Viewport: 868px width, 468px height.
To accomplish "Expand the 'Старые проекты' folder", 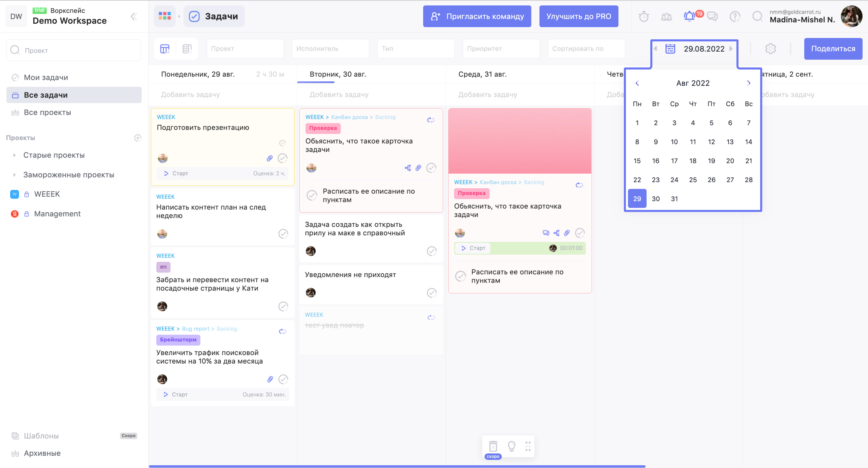I will (x=14, y=155).
